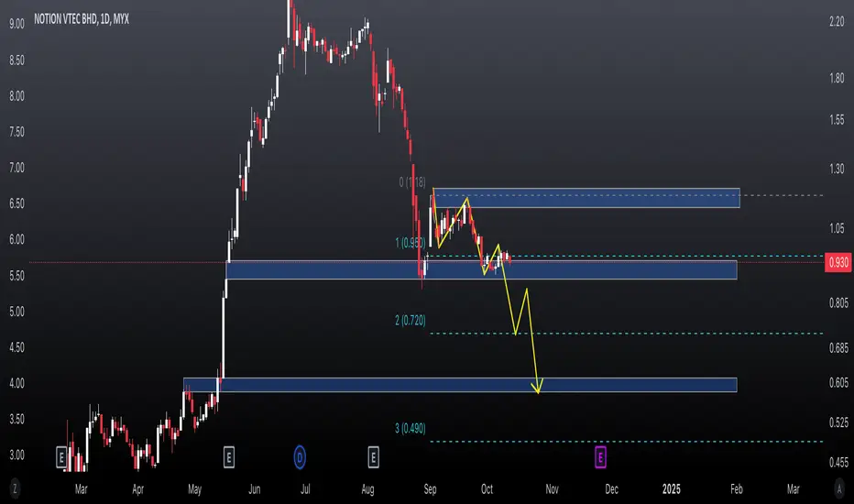Click the 6.00 left scale label
Screen dimensions: 854x504
[16, 240]
